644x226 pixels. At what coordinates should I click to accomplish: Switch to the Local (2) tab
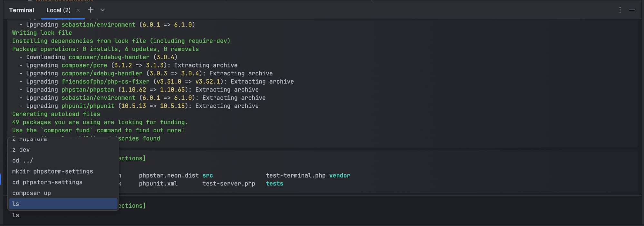58,10
